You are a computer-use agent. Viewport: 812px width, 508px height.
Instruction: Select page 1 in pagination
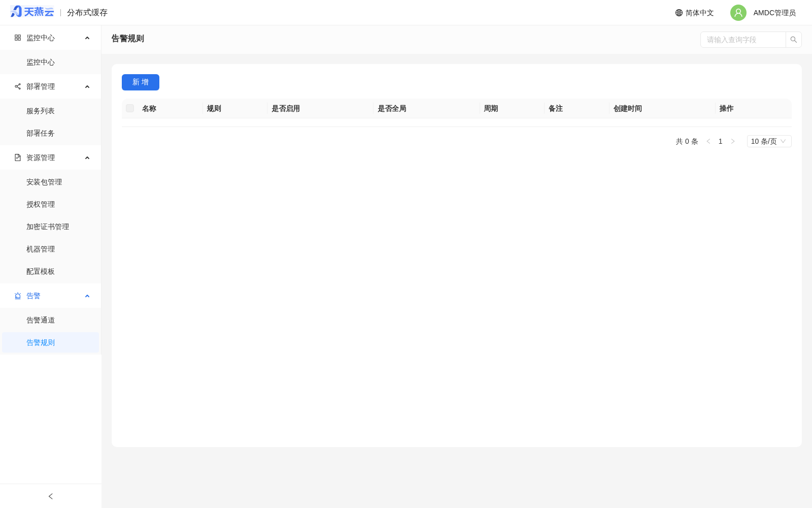[x=721, y=141]
